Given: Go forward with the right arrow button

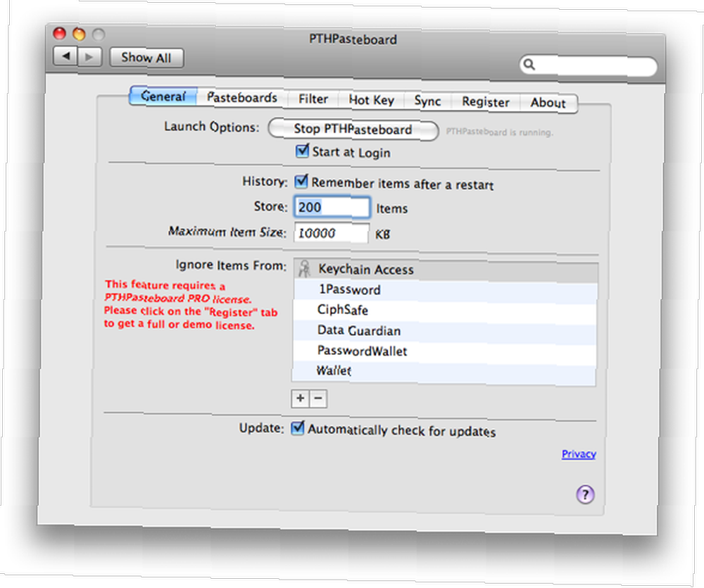Looking at the screenshot, I should click(x=89, y=57).
